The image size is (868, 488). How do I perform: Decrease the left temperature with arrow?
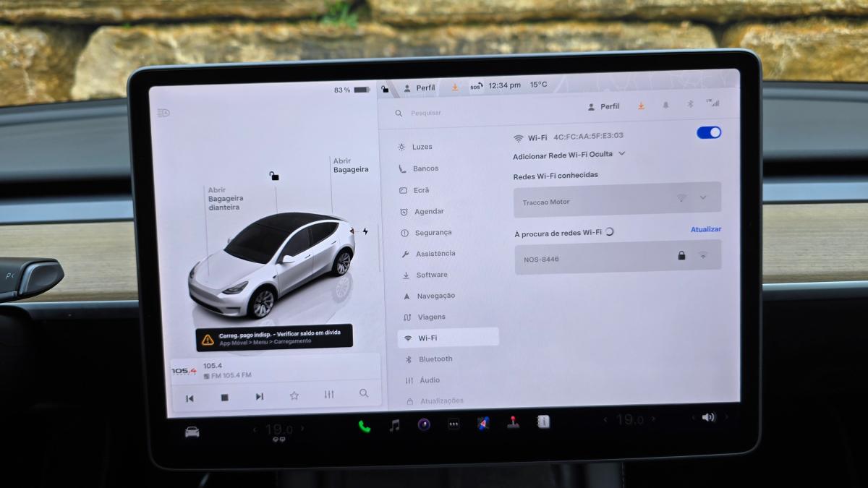[x=255, y=430]
